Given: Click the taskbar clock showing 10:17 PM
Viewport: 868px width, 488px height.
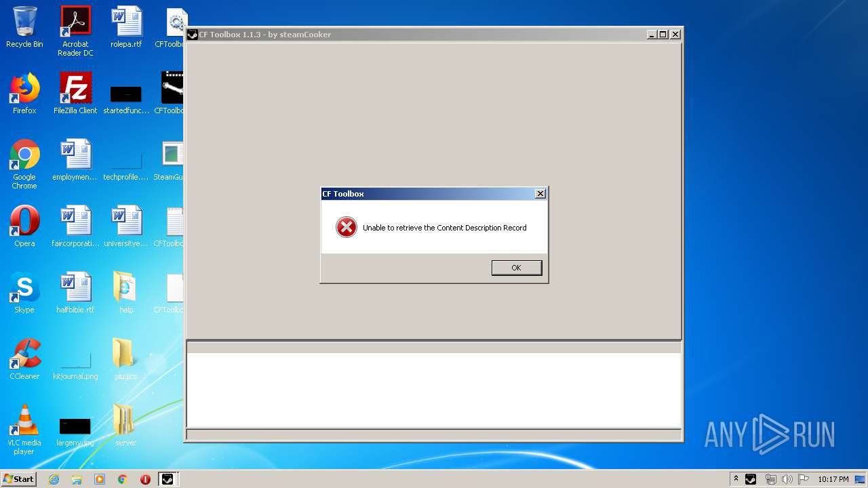Looking at the screenshot, I should point(833,479).
